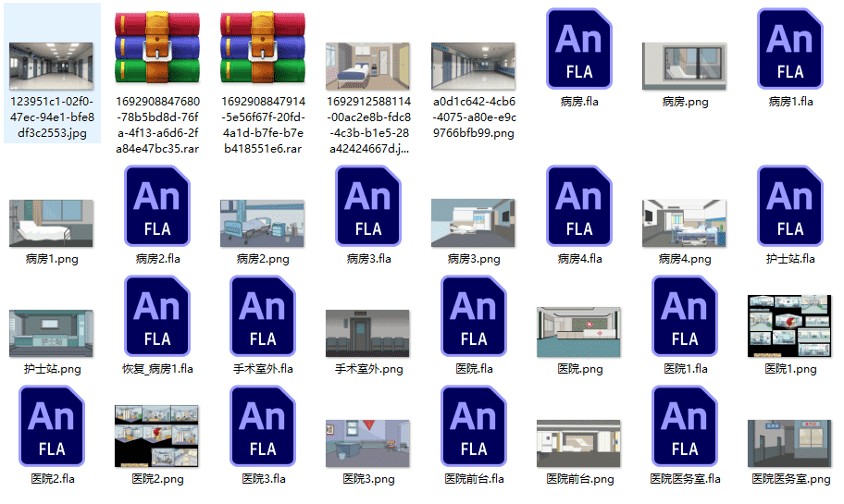Image resolution: width=844 pixels, height=504 pixels.
Task: Select the 手术室外.png thumbnail
Action: [x=367, y=333]
